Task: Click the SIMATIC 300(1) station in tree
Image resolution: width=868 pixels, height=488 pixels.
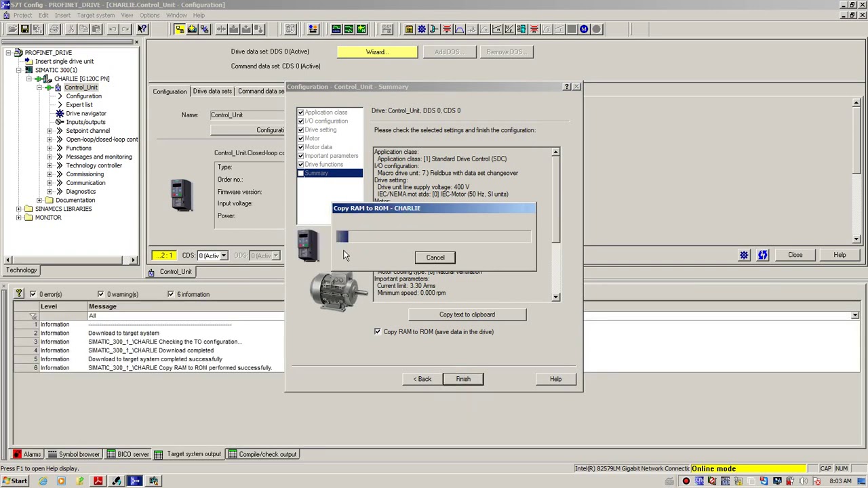Action: tap(56, 70)
